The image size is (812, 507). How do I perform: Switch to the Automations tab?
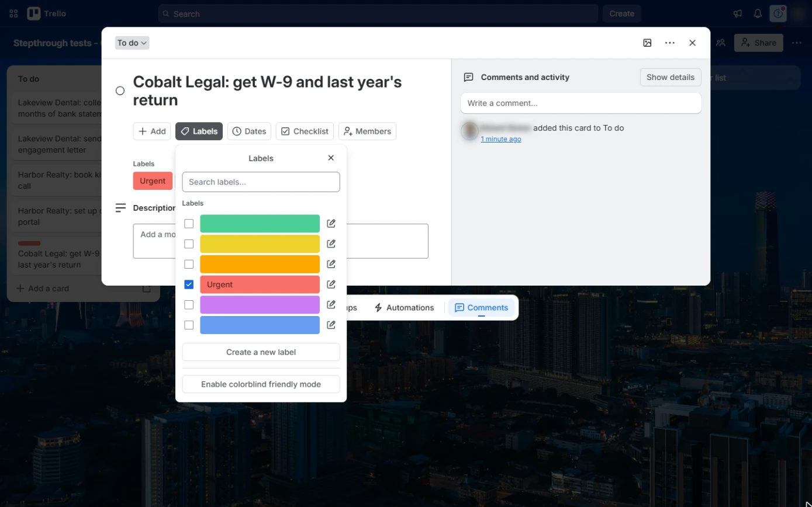pos(404,308)
